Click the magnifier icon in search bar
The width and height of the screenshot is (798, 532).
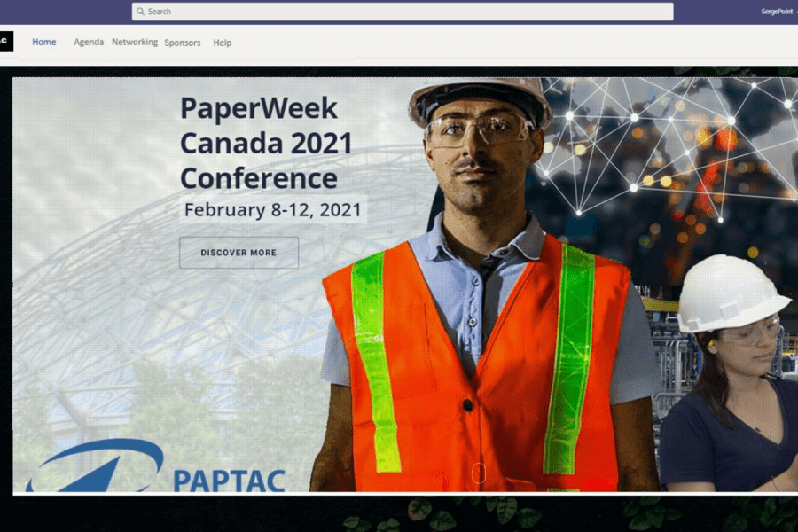coord(140,12)
